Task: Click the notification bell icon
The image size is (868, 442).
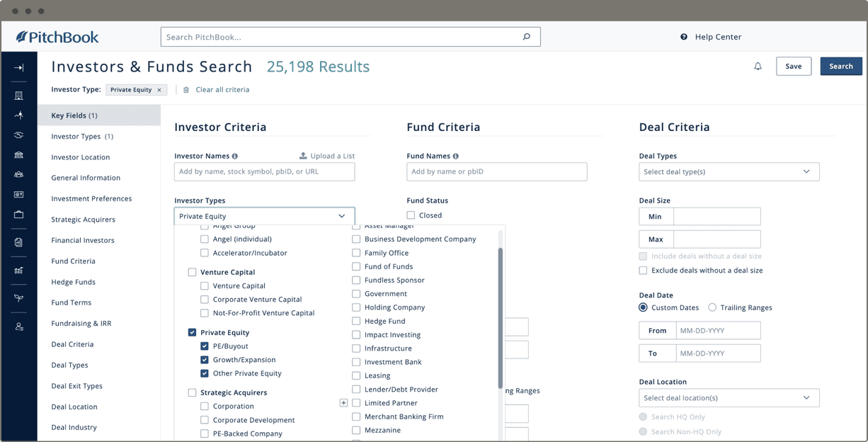Action: point(758,67)
